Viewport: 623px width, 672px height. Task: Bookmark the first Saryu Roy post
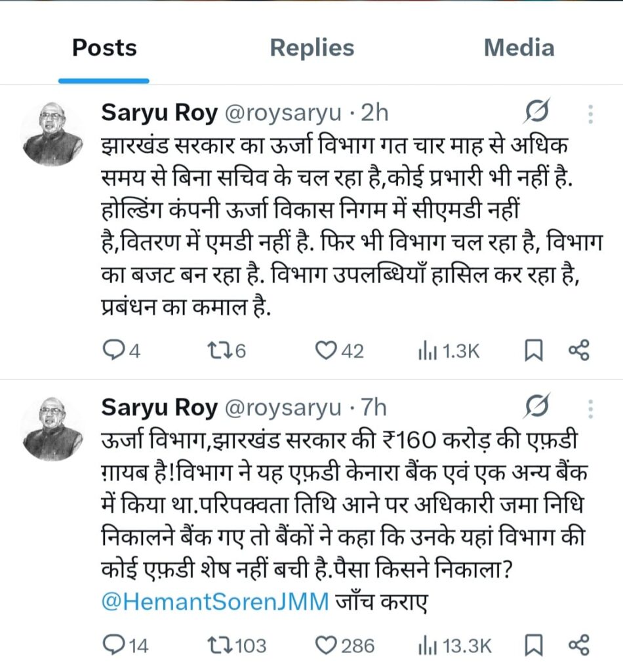(x=534, y=352)
